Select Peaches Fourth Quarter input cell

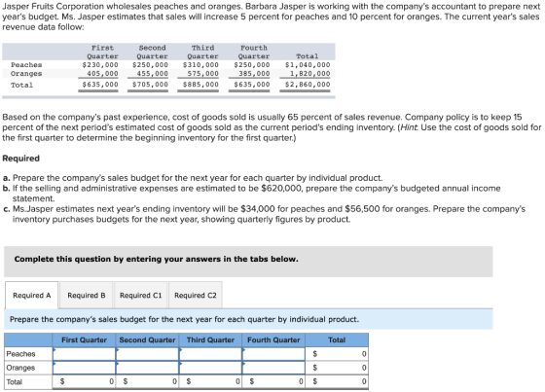point(273,354)
